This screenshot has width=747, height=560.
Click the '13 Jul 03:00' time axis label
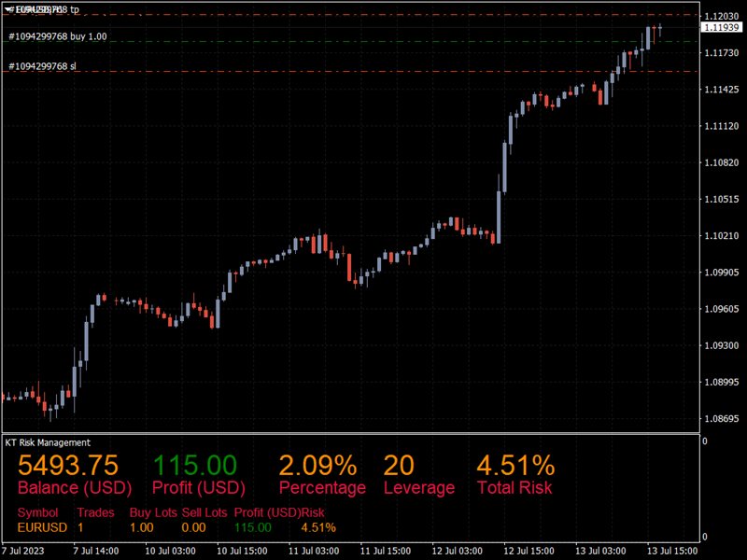600,551
